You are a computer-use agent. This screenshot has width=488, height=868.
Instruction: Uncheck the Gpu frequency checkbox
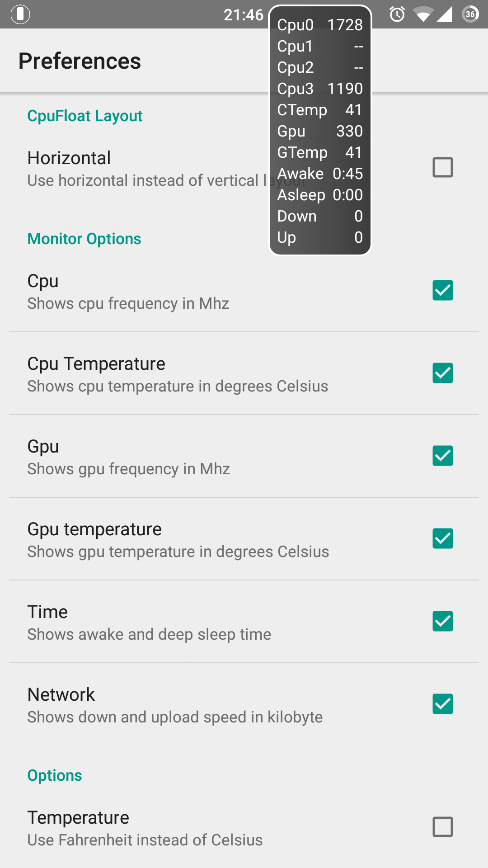443,456
